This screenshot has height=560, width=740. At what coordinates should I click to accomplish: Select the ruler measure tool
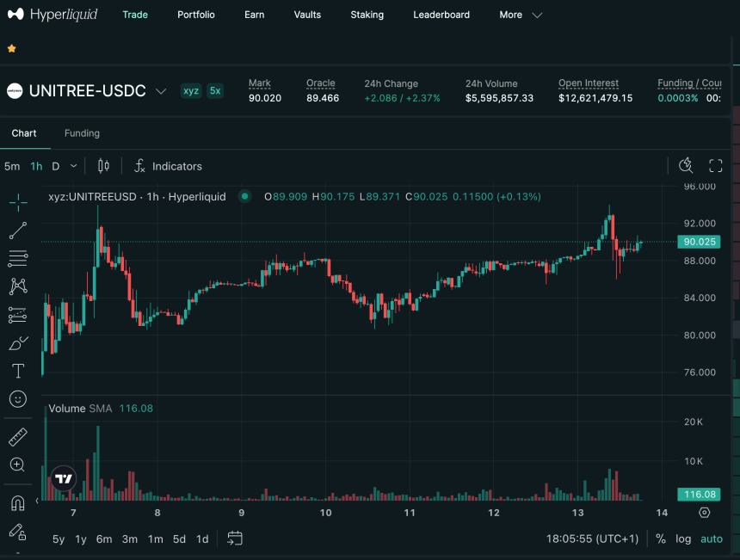tap(18, 437)
